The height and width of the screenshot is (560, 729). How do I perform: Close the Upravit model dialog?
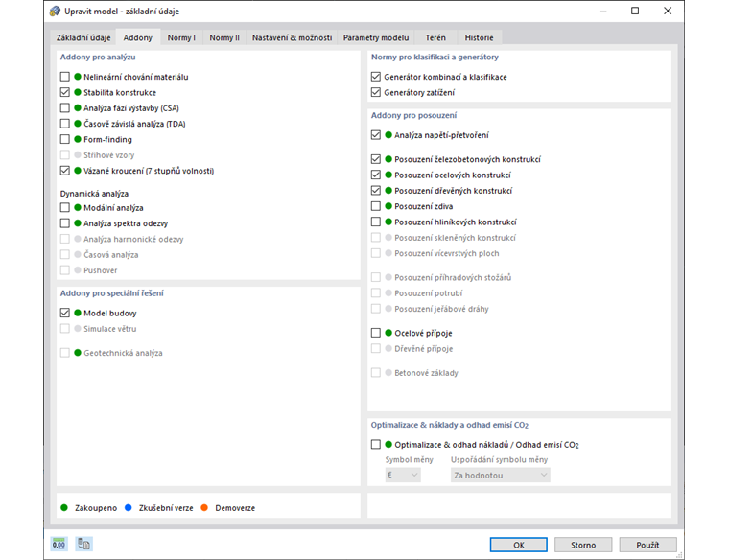pyautogui.click(x=668, y=11)
